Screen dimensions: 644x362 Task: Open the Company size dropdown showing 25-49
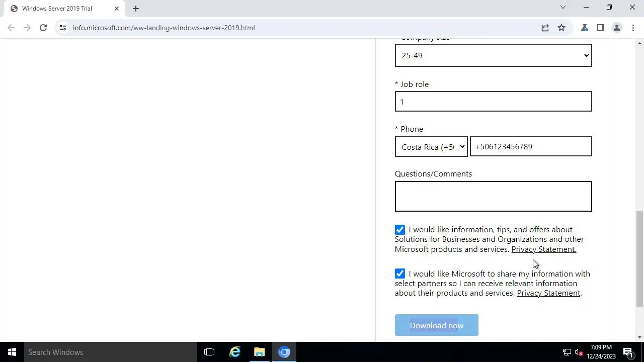pyautogui.click(x=494, y=55)
